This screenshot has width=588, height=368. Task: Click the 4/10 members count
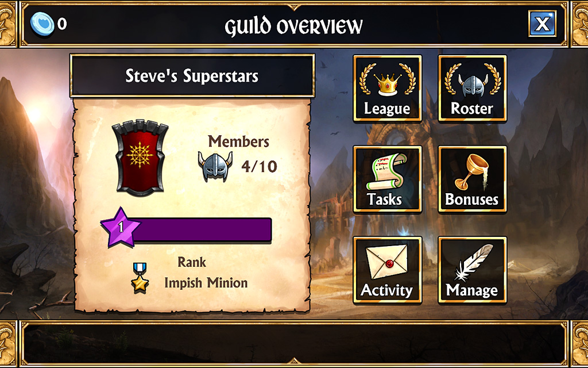(x=259, y=166)
